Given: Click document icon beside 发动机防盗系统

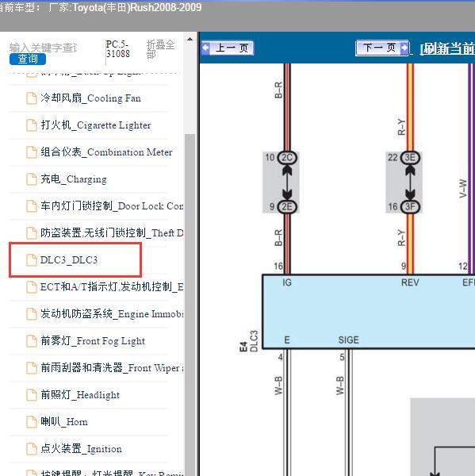Looking at the screenshot, I should [x=32, y=314].
